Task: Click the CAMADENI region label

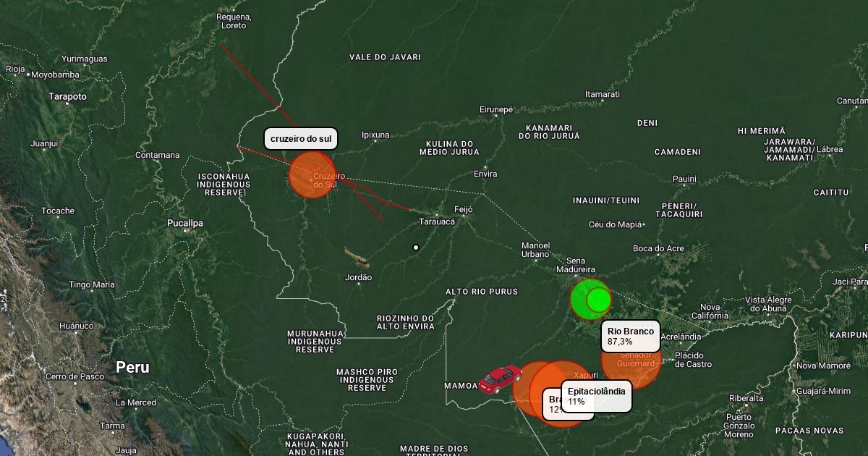Action: click(x=678, y=152)
